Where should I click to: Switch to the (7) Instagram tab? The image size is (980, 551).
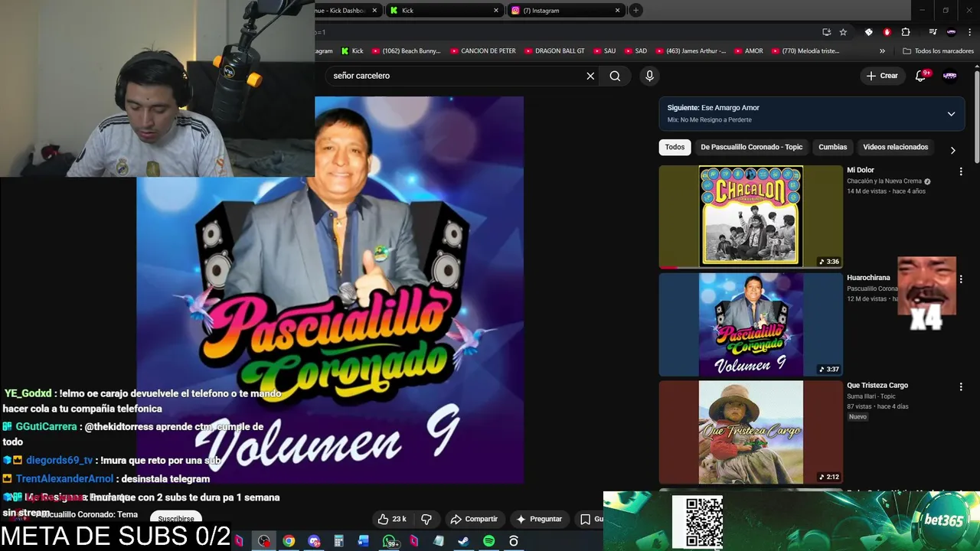point(566,11)
